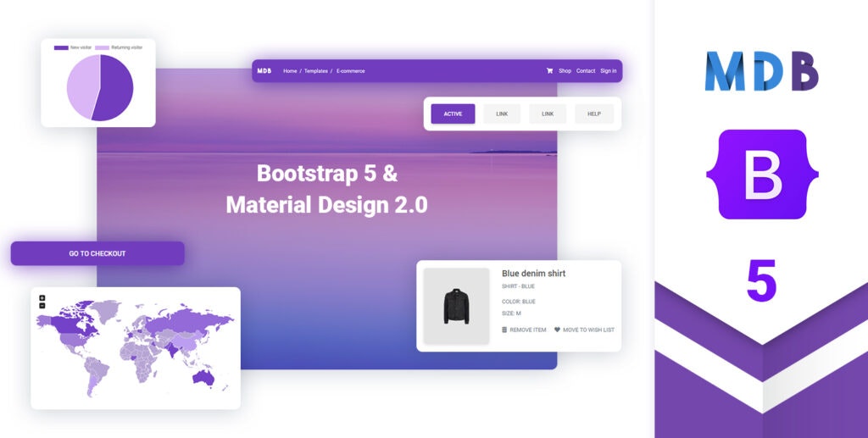The width and height of the screenshot is (868, 438).
Task: Select the LINK pill next to ACTIVE
Action: click(x=502, y=114)
